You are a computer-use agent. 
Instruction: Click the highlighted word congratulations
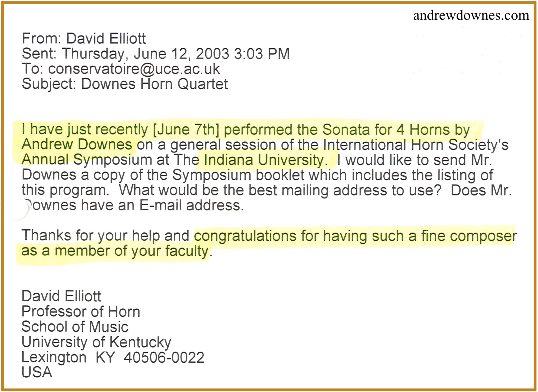tap(245, 236)
